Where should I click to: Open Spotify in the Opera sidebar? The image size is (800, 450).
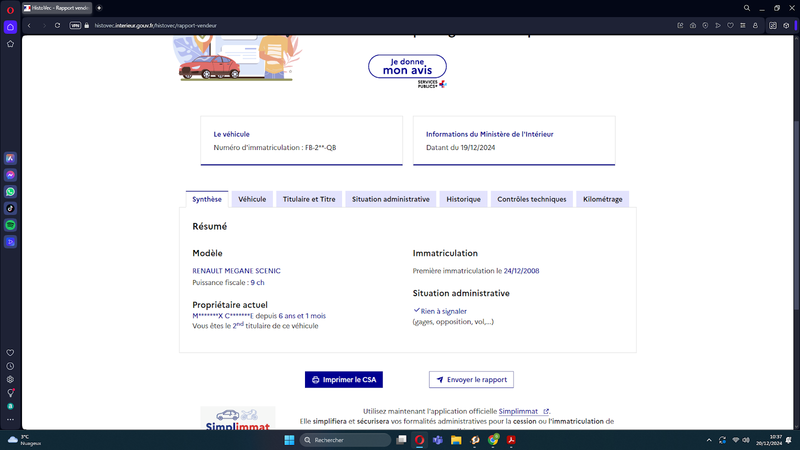click(x=10, y=225)
